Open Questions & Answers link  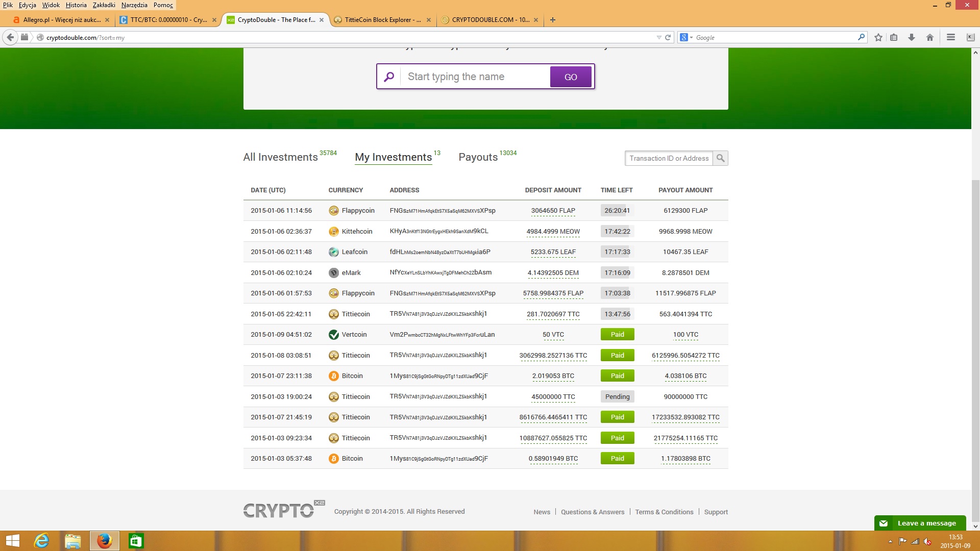coord(593,512)
